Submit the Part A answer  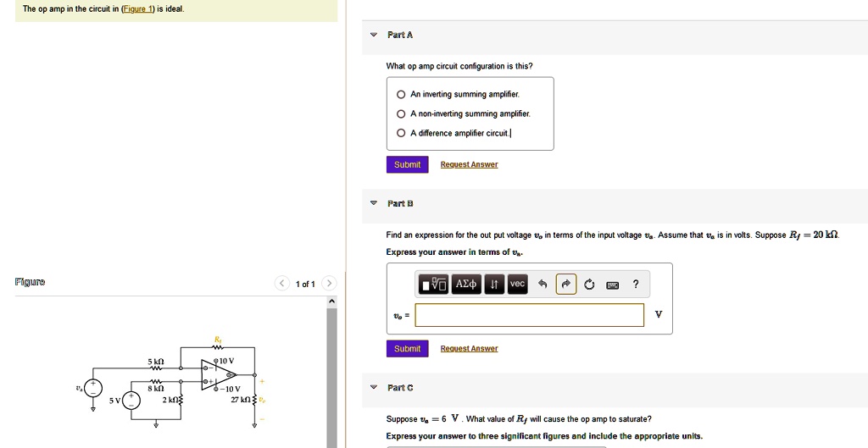(x=408, y=164)
